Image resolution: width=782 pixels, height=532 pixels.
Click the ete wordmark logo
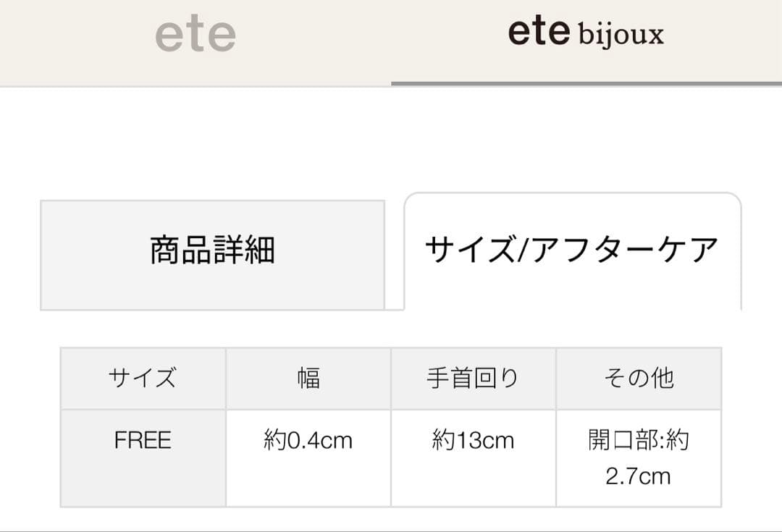point(195,35)
